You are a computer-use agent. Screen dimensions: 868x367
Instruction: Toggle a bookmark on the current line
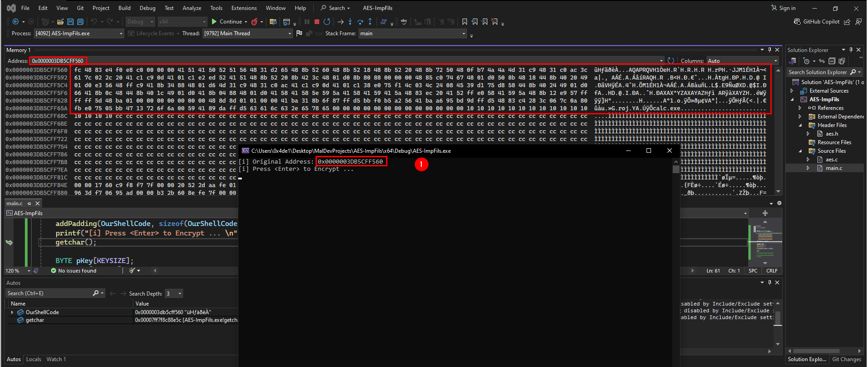tap(465, 22)
